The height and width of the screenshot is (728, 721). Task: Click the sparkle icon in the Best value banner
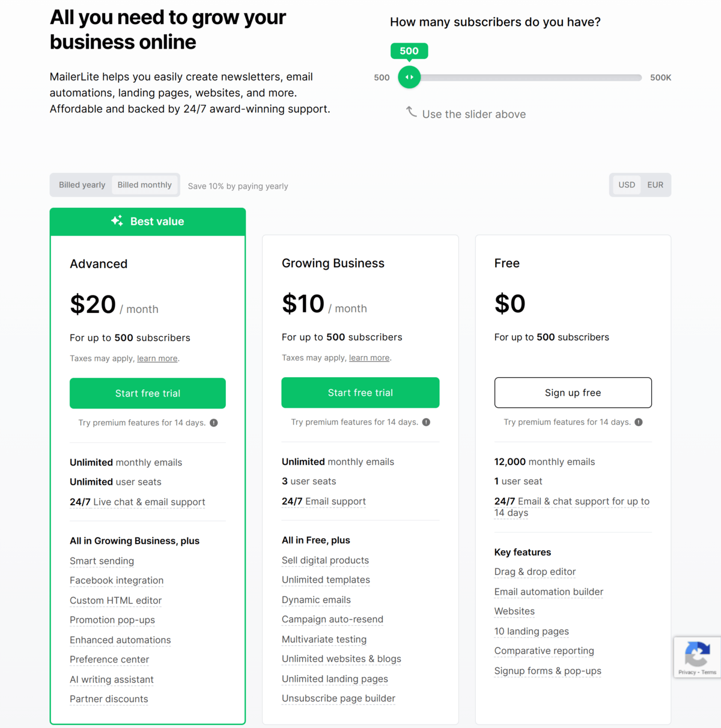coord(117,220)
